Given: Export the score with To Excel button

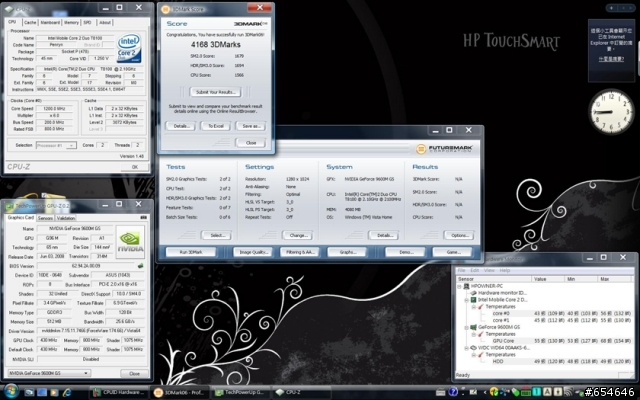Looking at the screenshot, I should [216, 126].
